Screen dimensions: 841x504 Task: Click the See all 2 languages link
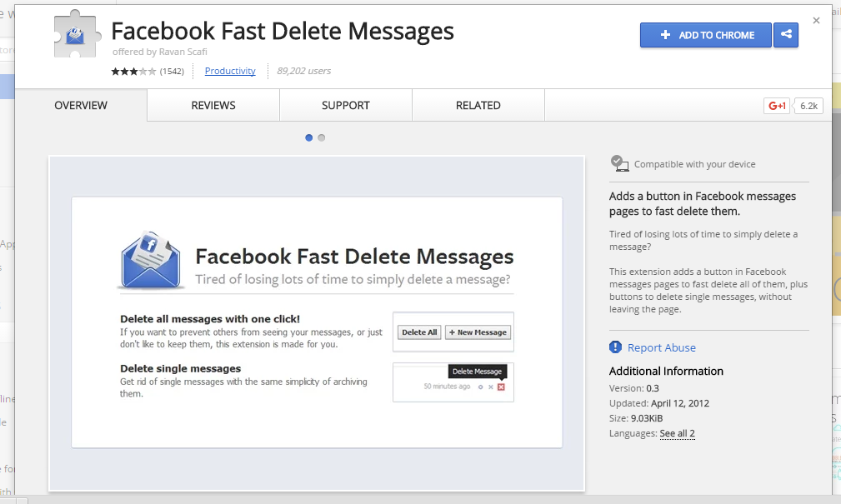tap(677, 433)
